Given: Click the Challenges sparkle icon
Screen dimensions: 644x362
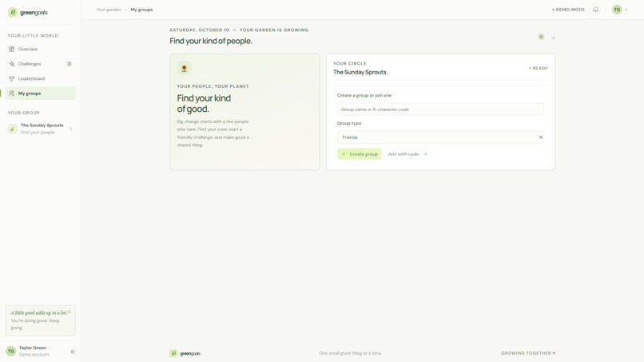Looking at the screenshot, I should 11,64.
